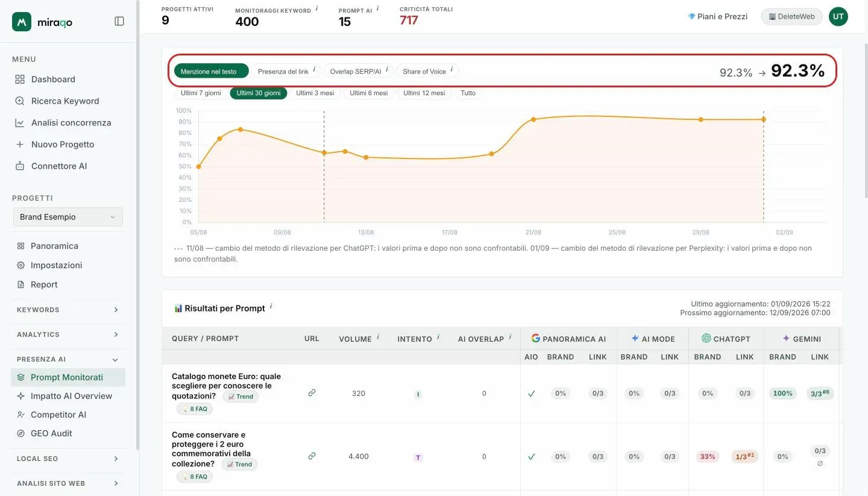Click the 33% ChatGPT brand badge

click(x=708, y=456)
